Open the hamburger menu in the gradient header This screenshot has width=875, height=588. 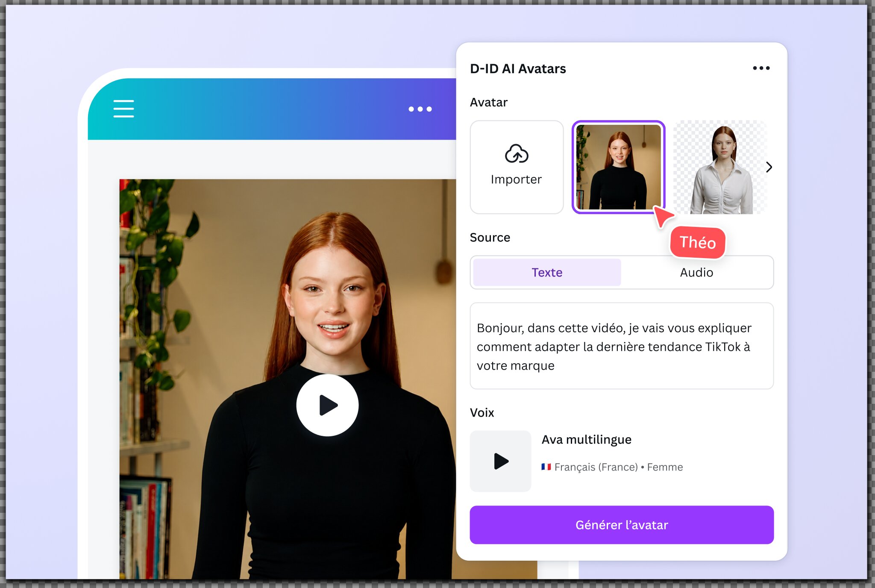point(123,109)
